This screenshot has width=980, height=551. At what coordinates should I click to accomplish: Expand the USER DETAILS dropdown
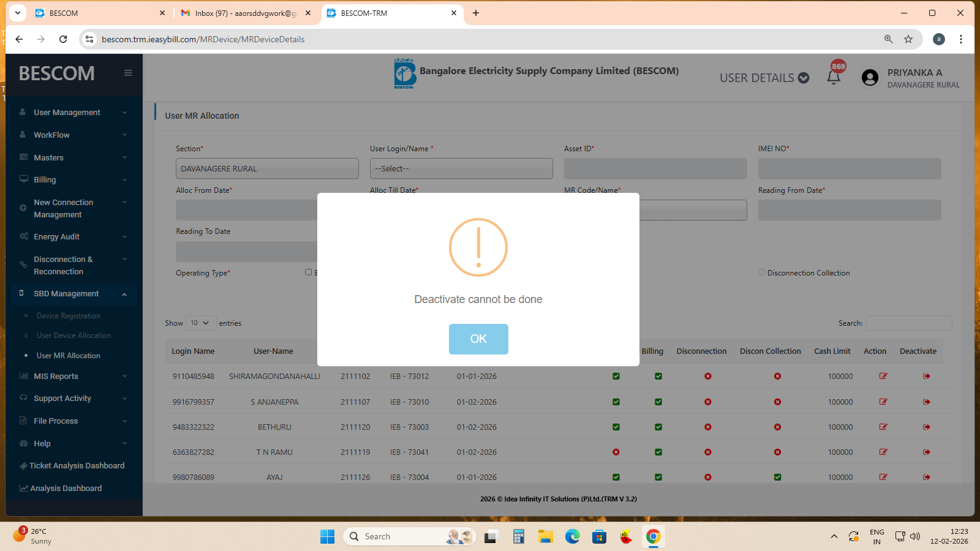point(764,78)
